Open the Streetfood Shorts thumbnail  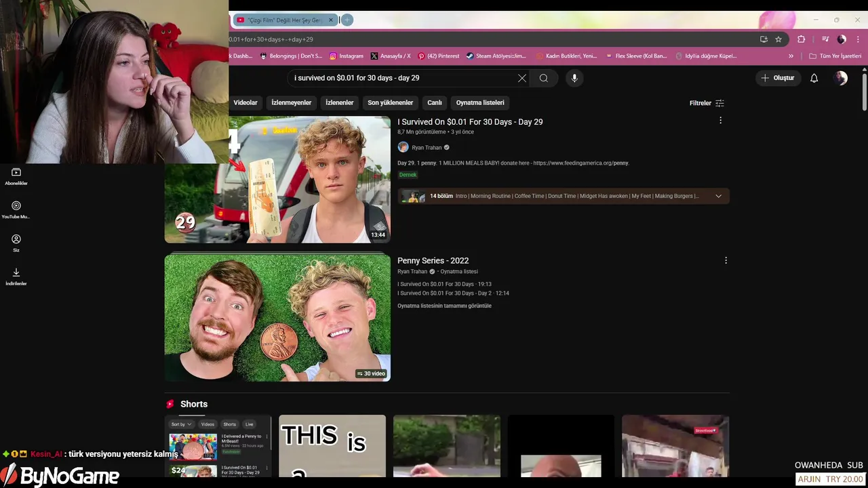click(675, 447)
